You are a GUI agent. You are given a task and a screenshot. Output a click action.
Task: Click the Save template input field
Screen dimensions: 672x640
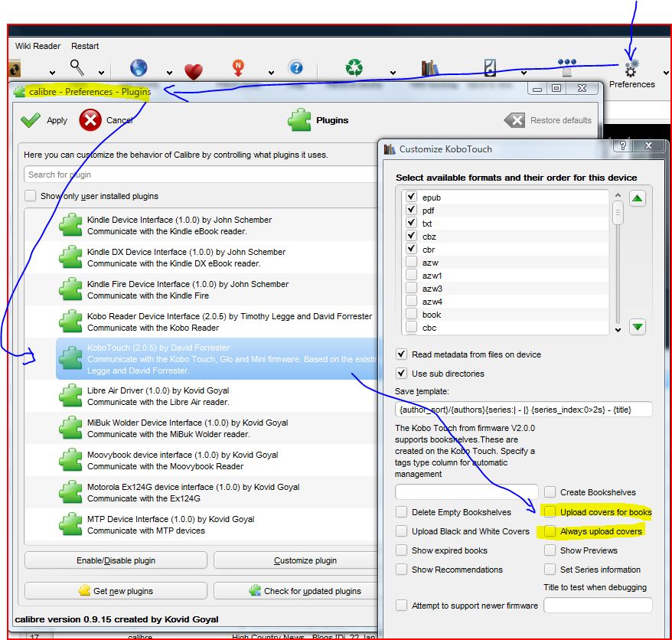524,410
